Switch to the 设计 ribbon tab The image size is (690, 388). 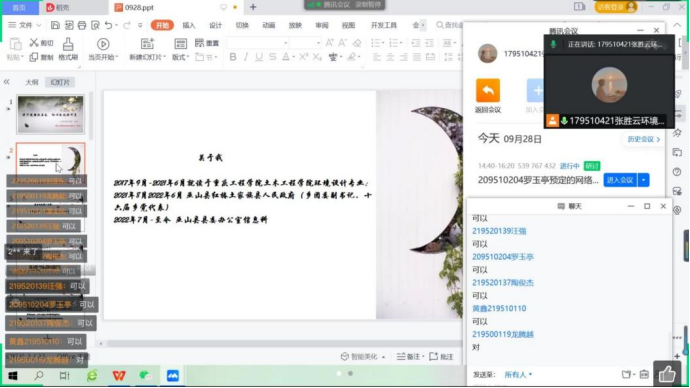216,26
